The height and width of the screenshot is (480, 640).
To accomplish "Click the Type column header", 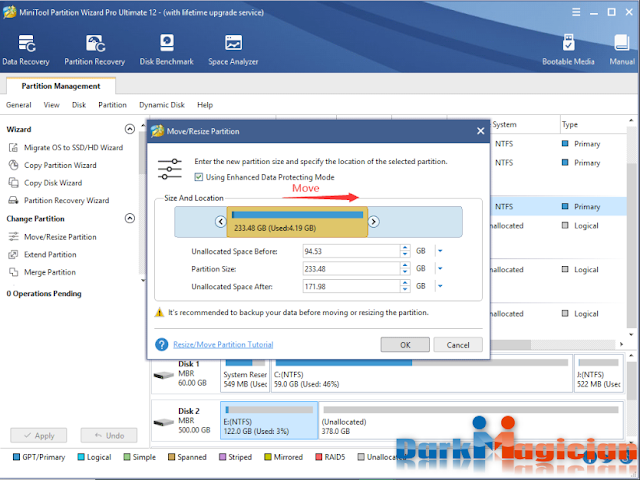I will pyautogui.click(x=594, y=124).
